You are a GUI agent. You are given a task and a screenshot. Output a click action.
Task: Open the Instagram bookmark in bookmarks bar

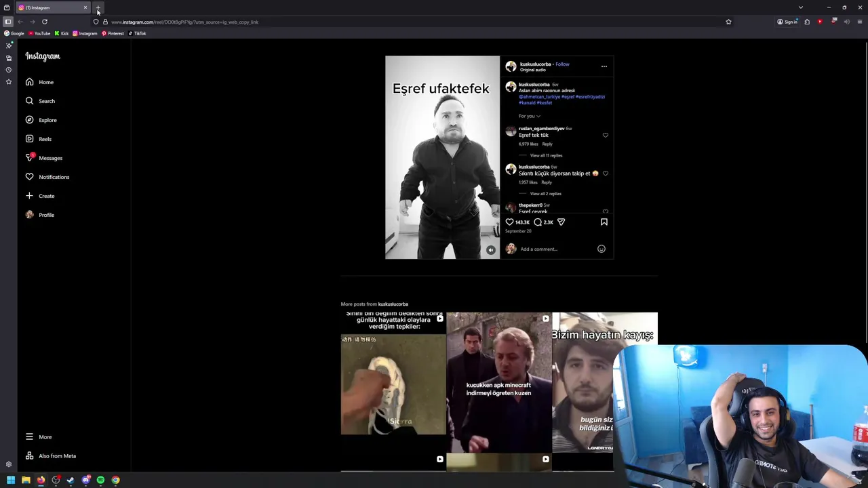pos(85,33)
